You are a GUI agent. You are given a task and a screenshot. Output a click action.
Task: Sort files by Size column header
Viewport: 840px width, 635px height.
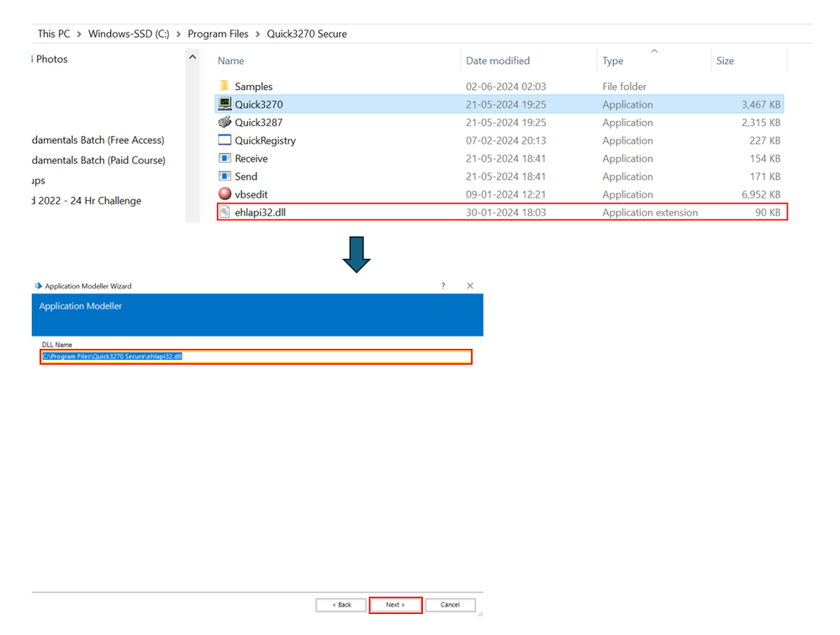(725, 61)
